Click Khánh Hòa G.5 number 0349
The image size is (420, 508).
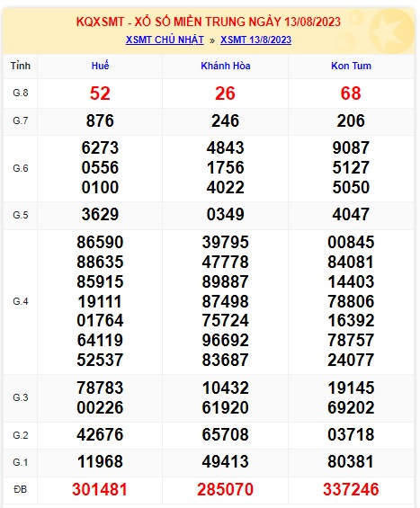[x=226, y=215]
